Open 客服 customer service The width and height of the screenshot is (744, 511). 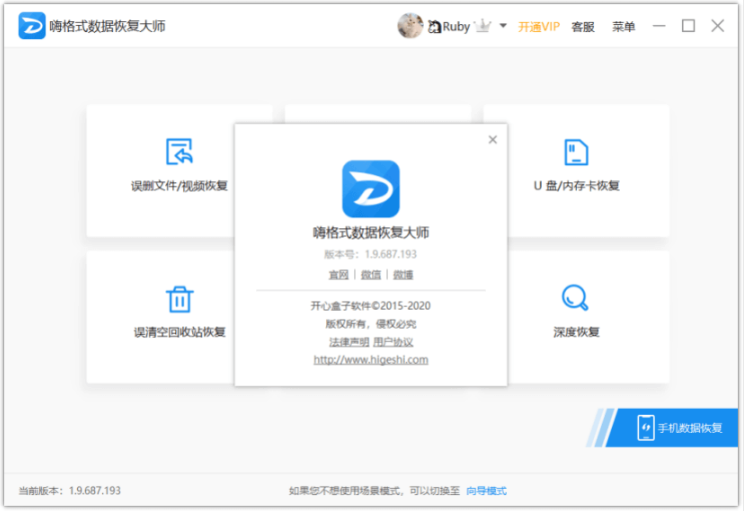(x=583, y=27)
